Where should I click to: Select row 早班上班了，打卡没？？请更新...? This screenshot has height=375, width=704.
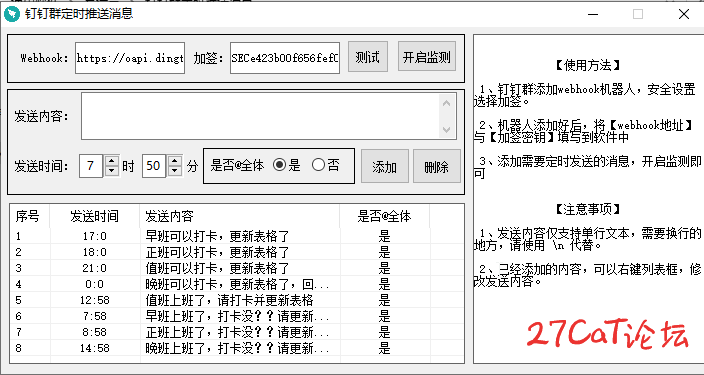(237, 316)
